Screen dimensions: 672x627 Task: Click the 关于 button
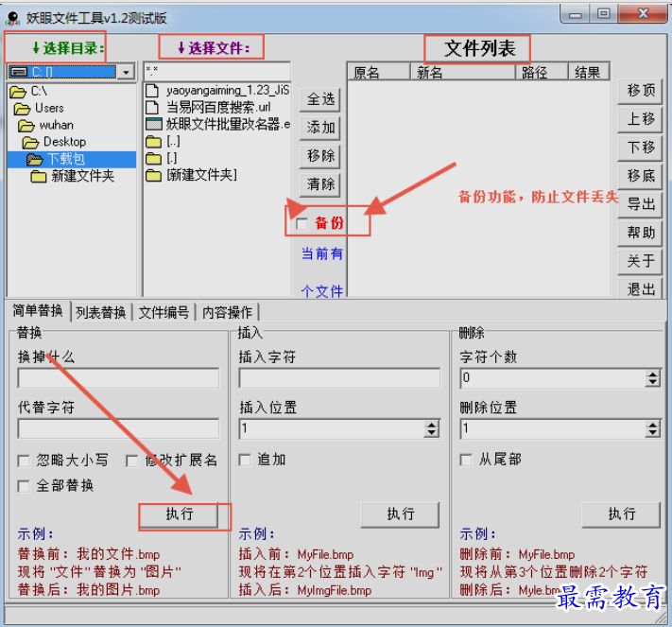click(640, 262)
